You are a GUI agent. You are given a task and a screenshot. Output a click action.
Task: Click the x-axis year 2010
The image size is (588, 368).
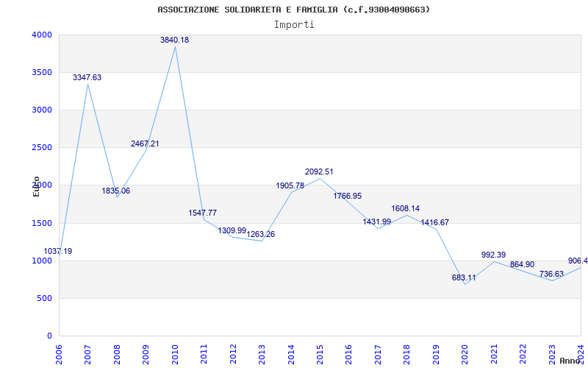coord(175,355)
